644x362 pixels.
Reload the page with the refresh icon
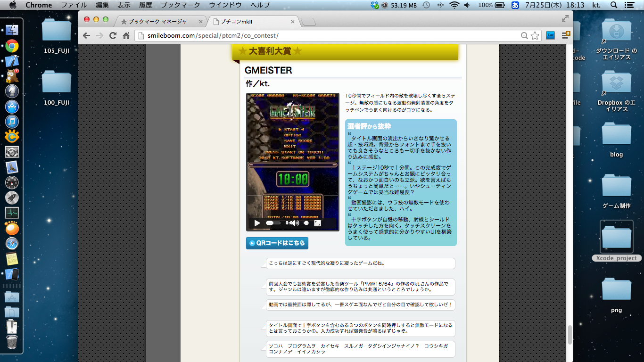(113, 35)
